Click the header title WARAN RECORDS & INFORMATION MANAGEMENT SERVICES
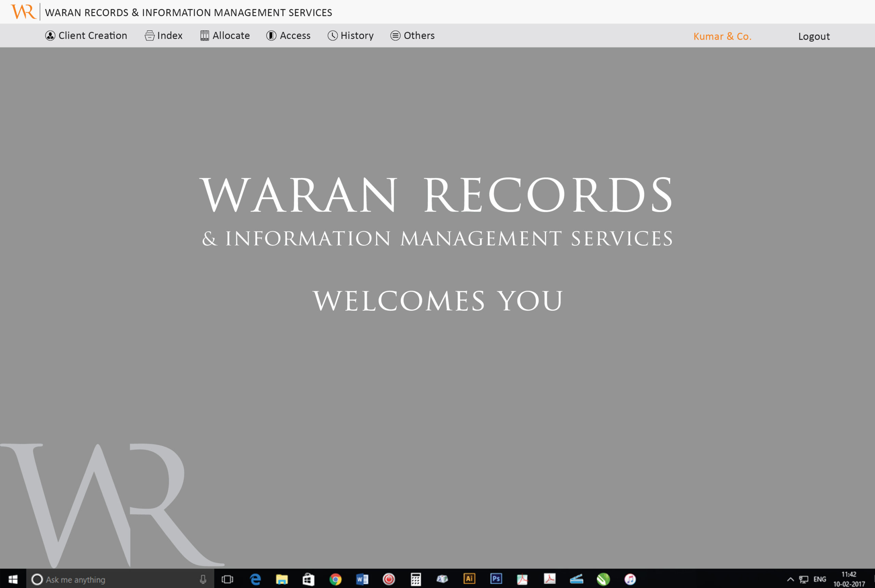The image size is (875, 588). coord(189,13)
